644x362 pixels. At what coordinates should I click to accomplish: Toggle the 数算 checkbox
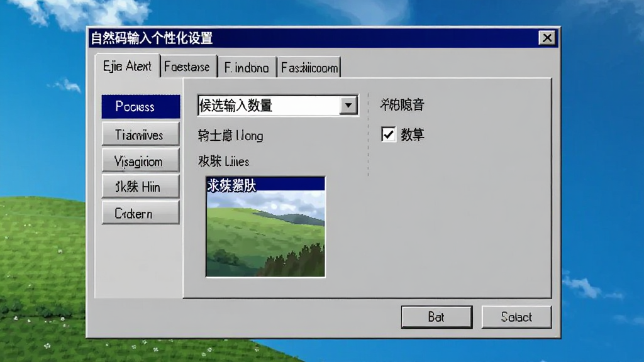tap(389, 134)
